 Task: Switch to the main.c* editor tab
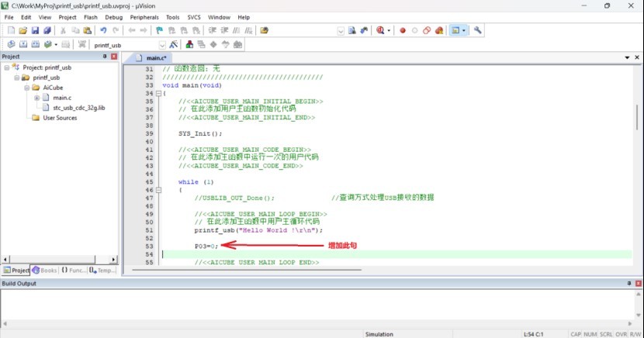point(152,58)
